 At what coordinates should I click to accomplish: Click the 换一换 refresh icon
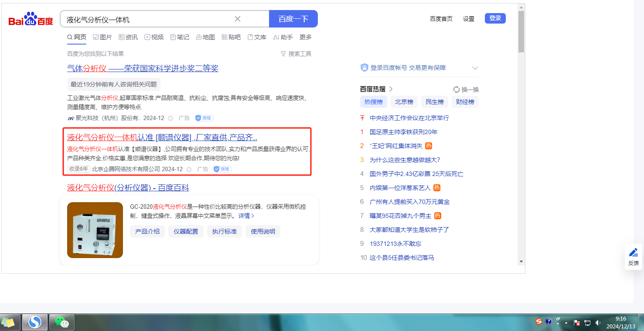point(457,90)
